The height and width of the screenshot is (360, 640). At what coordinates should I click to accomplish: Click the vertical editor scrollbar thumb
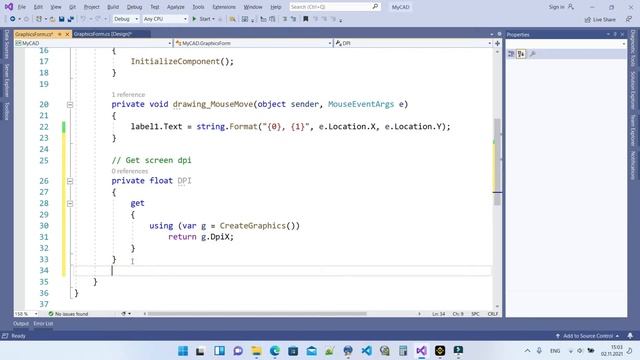click(x=497, y=161)
